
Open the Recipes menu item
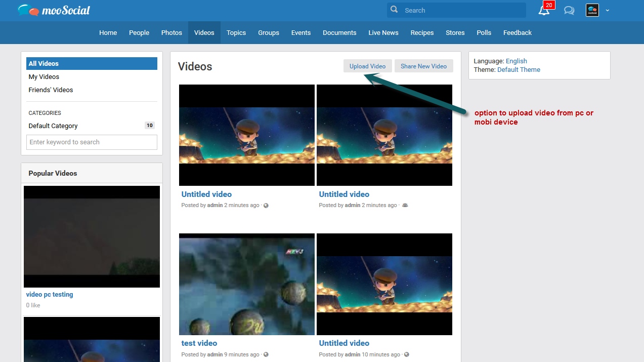click(x=422, y=33)
